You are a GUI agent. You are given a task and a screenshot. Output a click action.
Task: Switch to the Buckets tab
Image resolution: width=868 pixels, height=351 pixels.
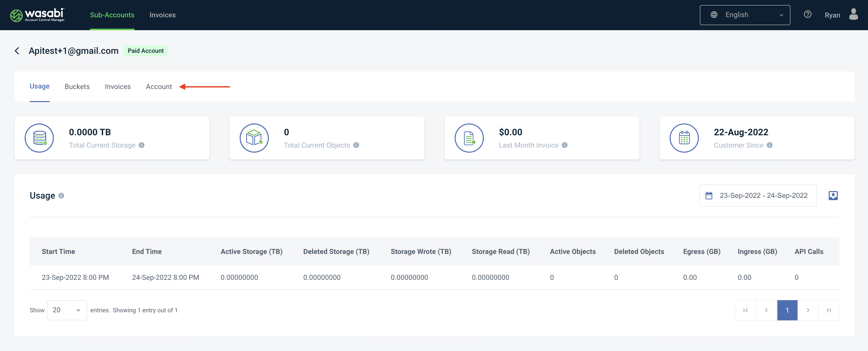(x=77, y=86)
